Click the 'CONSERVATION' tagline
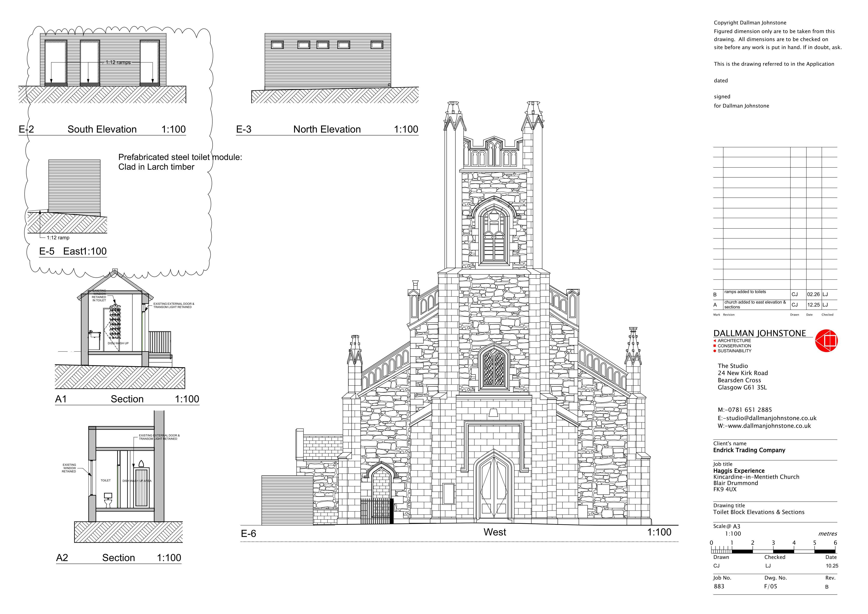Viewport: 868px width, 614px height. click(x=734, y=346)
